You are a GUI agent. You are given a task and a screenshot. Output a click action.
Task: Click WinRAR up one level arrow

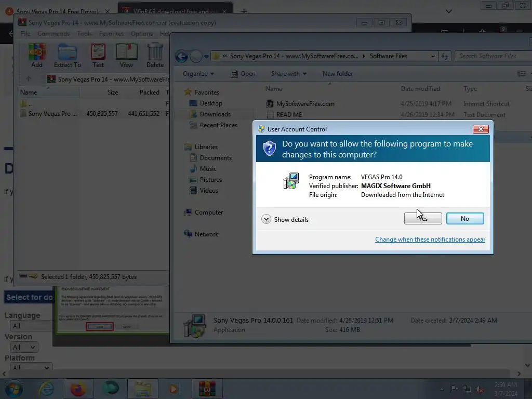pos(29,79)
